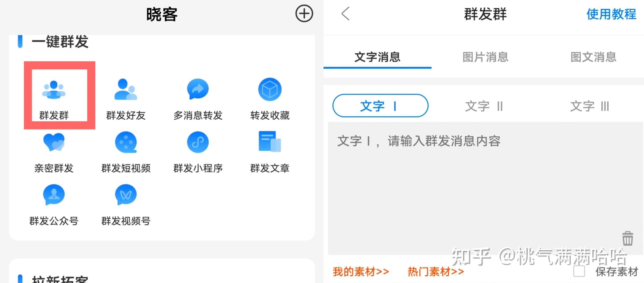Viewport: 644px width, 283px height.
Task: Open the 群发文章 article icon
Action: coord(270,141)
